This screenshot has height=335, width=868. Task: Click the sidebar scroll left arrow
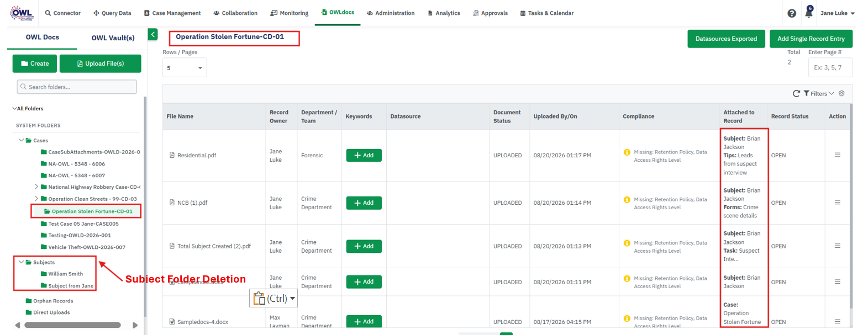coord(18,325)
